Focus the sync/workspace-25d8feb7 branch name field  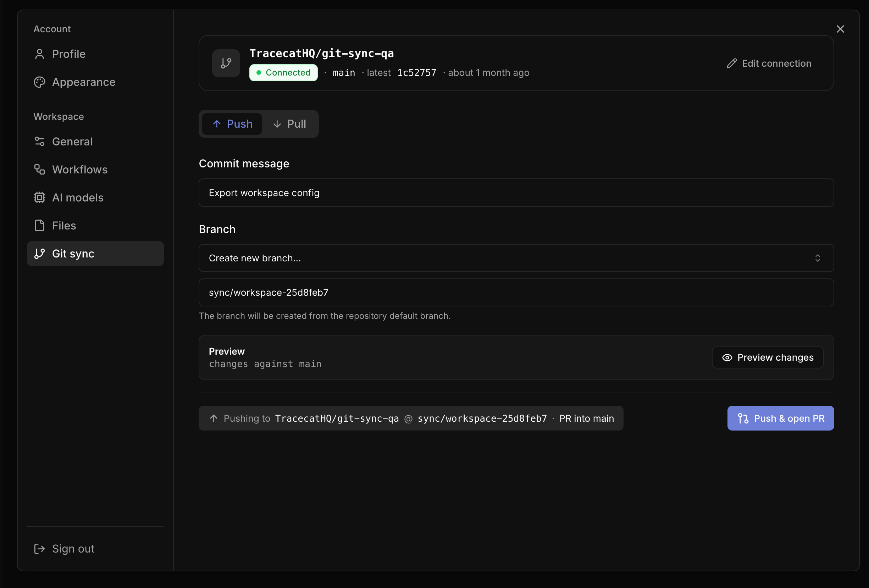[x=516, y=293]
